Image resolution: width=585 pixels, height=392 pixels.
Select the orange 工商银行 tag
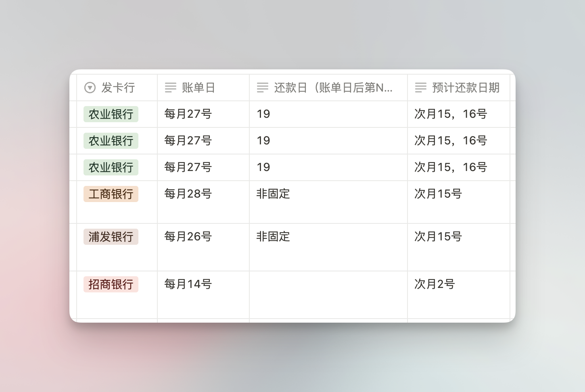point(111,194)
